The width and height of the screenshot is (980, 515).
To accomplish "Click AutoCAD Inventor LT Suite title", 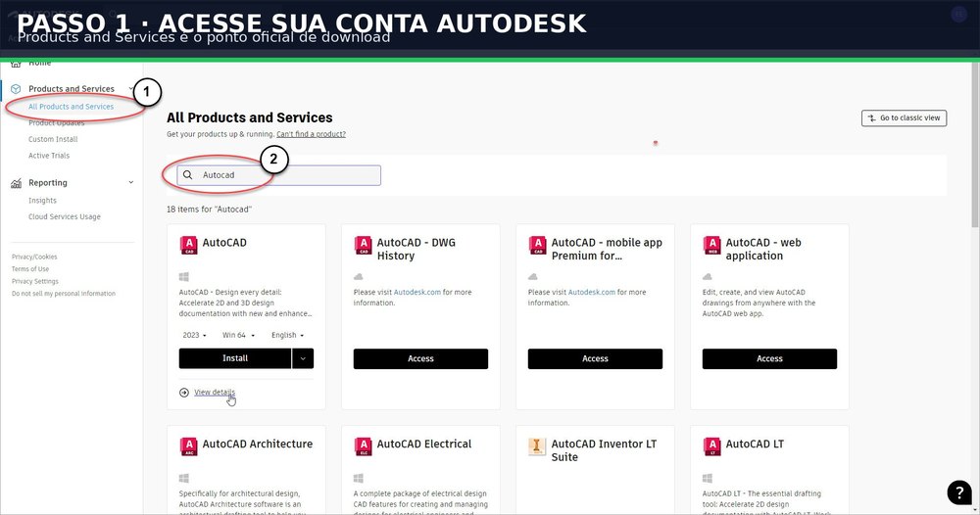I will point(604,450).
